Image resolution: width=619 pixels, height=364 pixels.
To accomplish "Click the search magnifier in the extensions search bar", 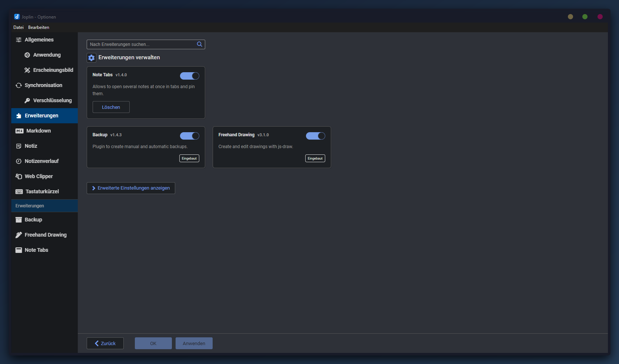I will click(200, 44).
